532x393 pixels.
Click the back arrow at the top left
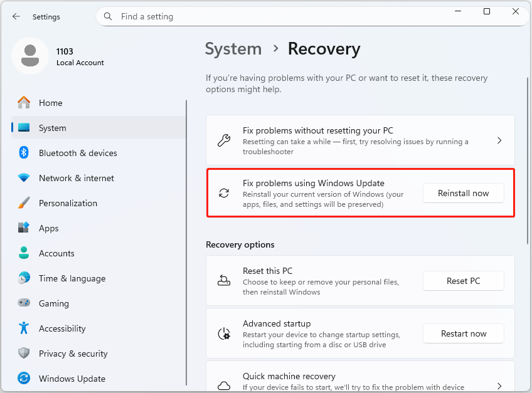(x=16, y=16)
